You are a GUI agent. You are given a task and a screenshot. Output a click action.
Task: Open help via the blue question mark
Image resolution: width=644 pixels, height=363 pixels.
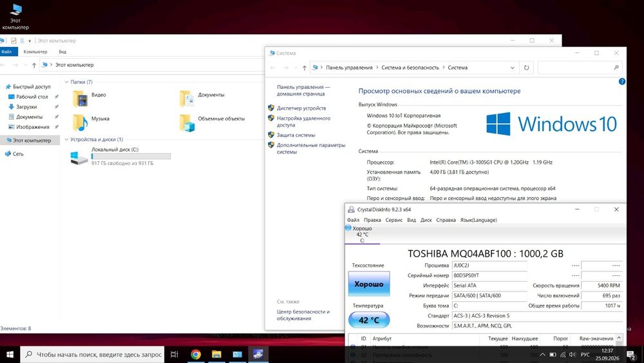click(x=622, y=81)
